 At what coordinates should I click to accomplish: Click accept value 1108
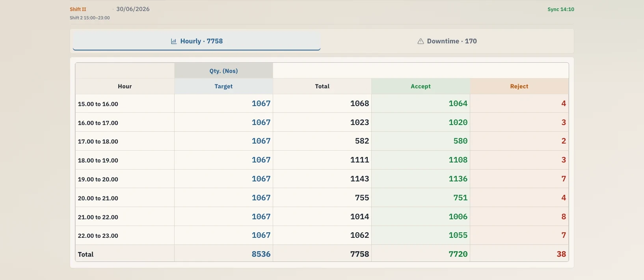tap(458, 160)
